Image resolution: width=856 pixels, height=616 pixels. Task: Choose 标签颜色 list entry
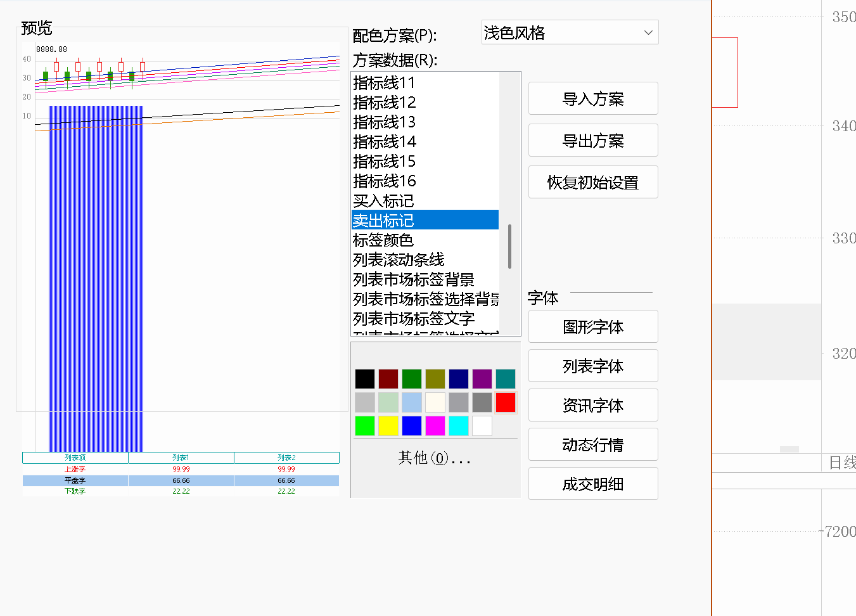coord(383,240)
